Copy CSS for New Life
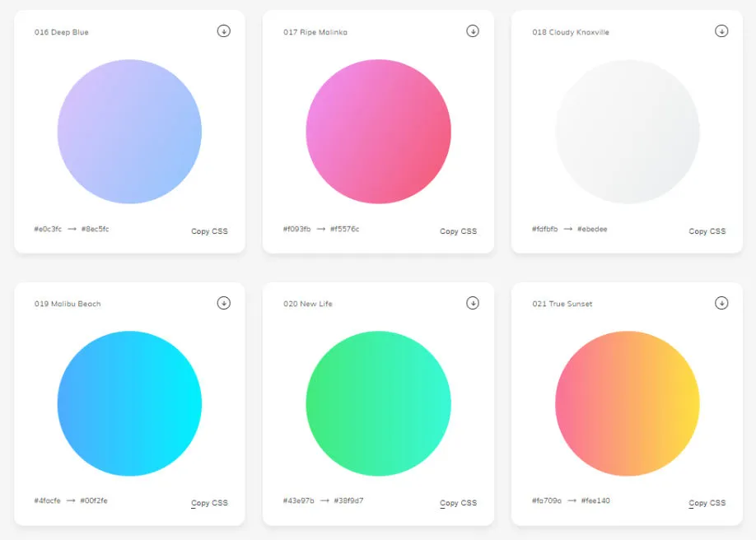This screenshot has width=756, height=540. pos(458,503)
